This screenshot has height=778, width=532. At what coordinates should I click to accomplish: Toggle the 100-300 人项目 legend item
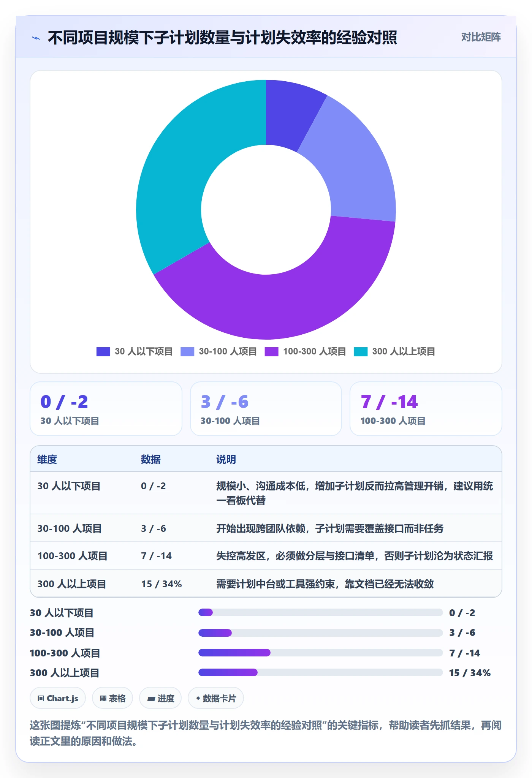[306, 352]
